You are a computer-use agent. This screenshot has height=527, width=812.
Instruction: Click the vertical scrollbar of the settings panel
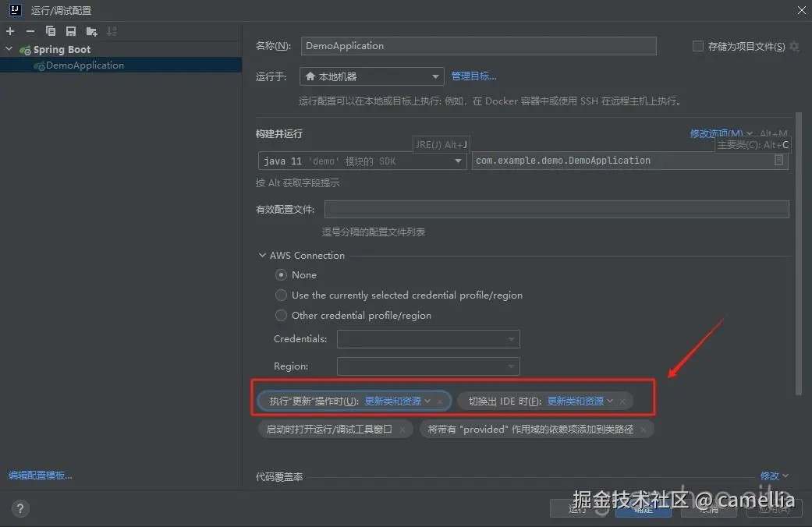tap(799, 253)
